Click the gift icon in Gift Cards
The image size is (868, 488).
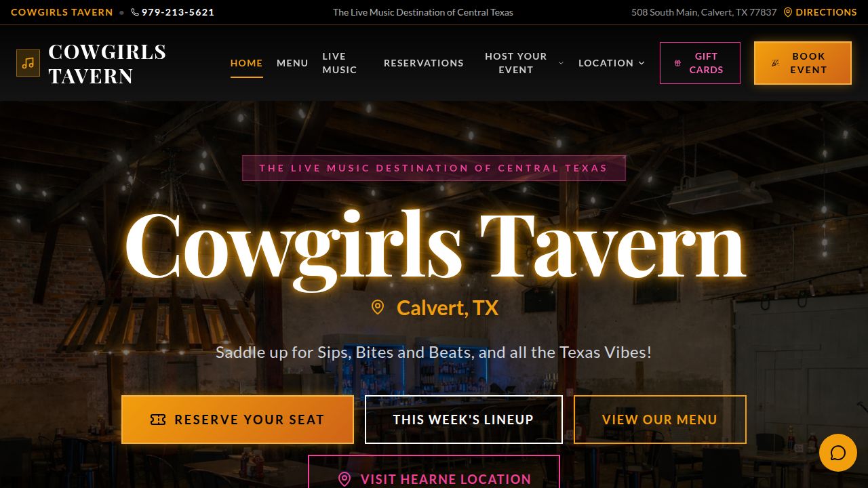677,63
